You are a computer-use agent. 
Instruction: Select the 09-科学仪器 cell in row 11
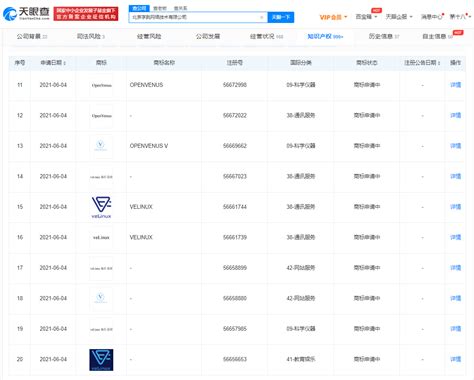pos(301,85)
